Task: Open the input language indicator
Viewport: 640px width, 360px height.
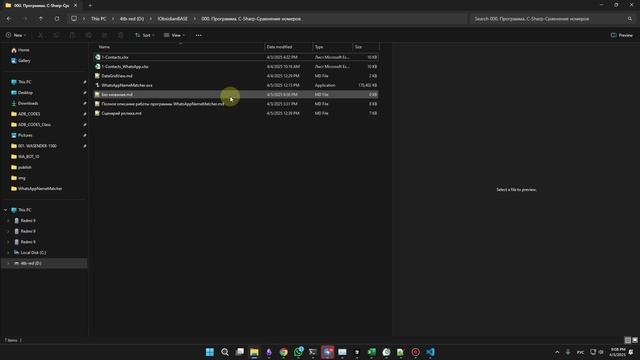Action: [580, 352]
